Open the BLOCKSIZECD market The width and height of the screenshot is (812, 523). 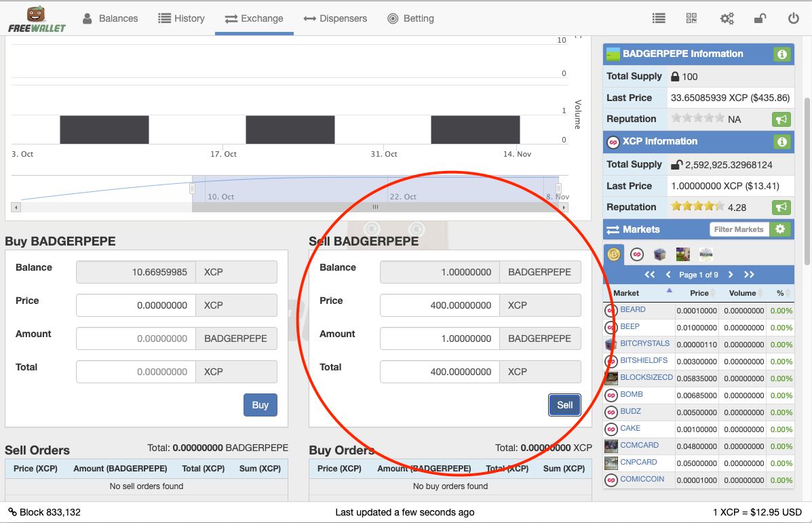point(646,377)
